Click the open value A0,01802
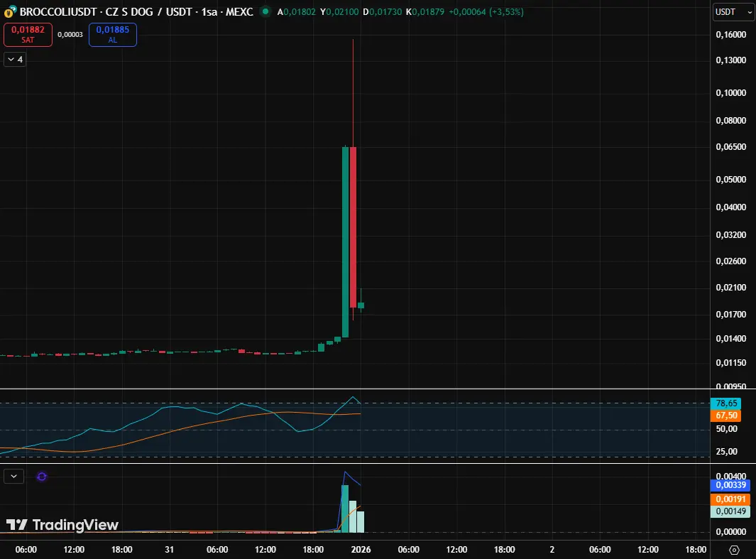Viewport: 756px width, 559px height. click(x=297, y=11)
